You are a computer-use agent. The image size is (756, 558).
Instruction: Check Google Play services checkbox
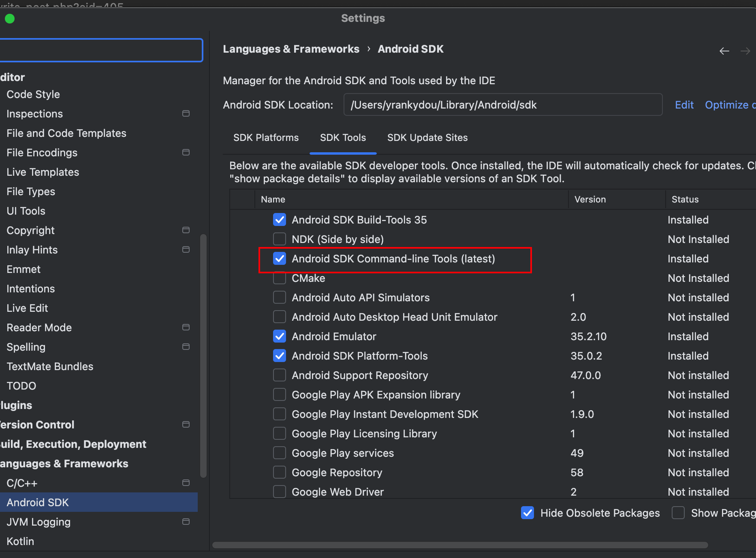point(280,453)
